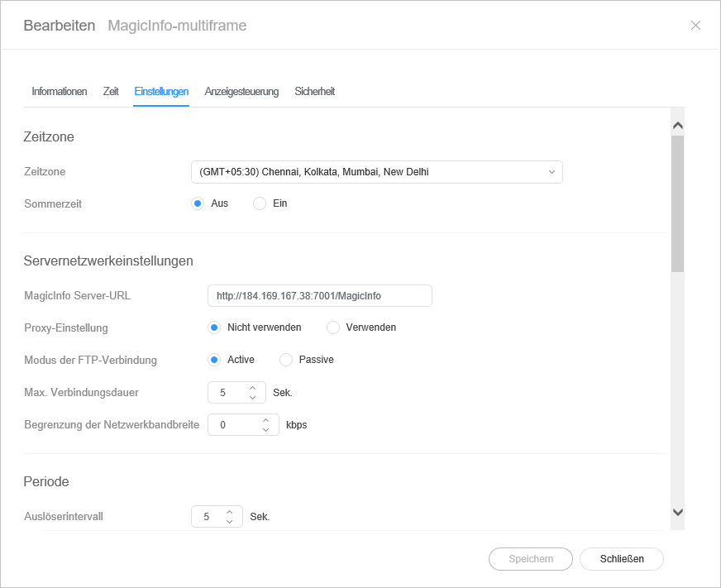Image resolution: width=721 pixels, height=588 pixels.
Task: Select Sommerzeit Aus radio button
Action: [198, 203]
